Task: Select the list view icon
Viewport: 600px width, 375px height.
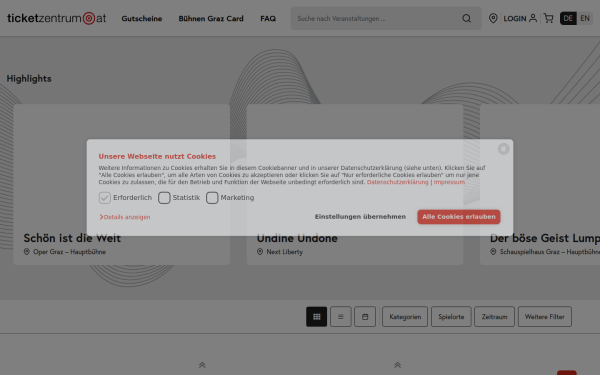Action: click(341, 316)
